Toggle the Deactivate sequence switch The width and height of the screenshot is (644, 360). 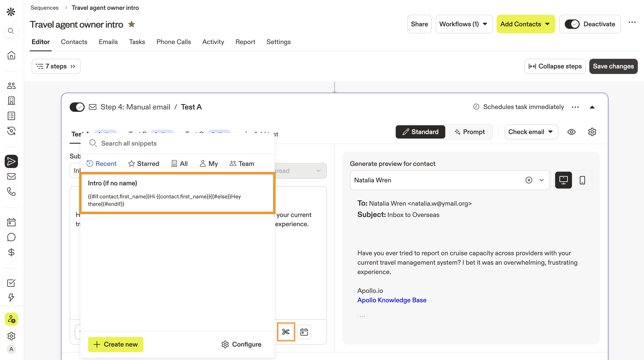click(x=572, y=24)
